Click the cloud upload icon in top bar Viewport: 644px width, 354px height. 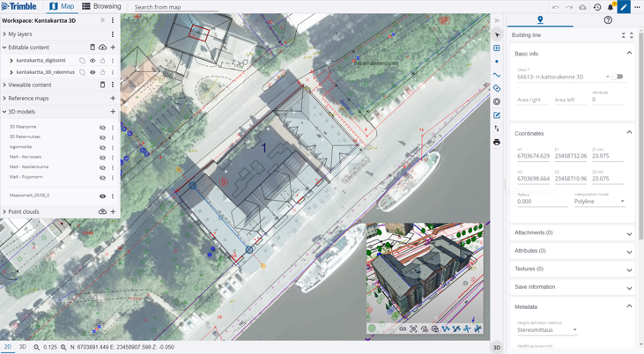[x=582, y=7]
